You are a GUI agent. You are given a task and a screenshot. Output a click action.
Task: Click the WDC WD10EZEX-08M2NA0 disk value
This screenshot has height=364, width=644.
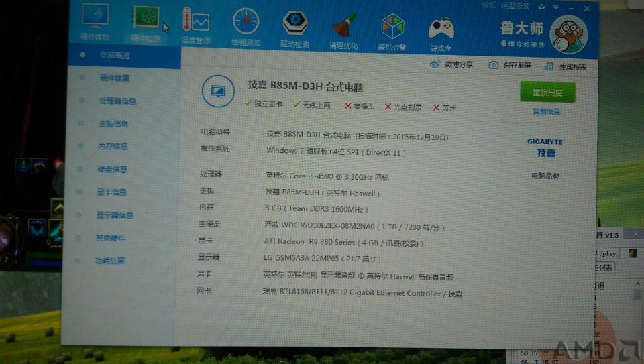(354, 226)
